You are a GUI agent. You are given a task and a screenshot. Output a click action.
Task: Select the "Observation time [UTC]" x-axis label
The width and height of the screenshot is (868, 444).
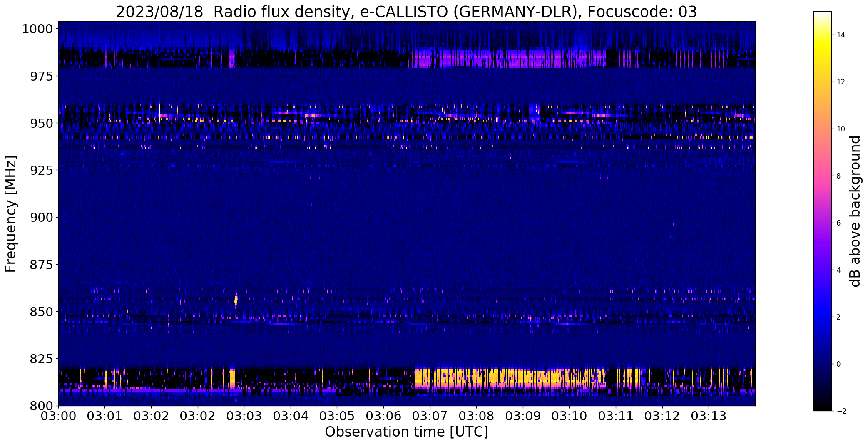[x=406, y=432]
